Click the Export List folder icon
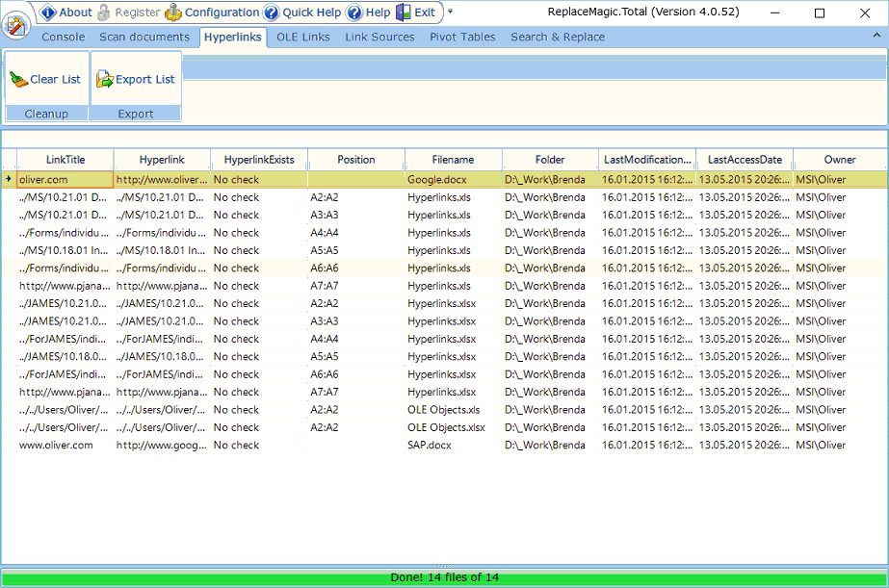Screen dimensions: 889x588 [x=104, y=79]
